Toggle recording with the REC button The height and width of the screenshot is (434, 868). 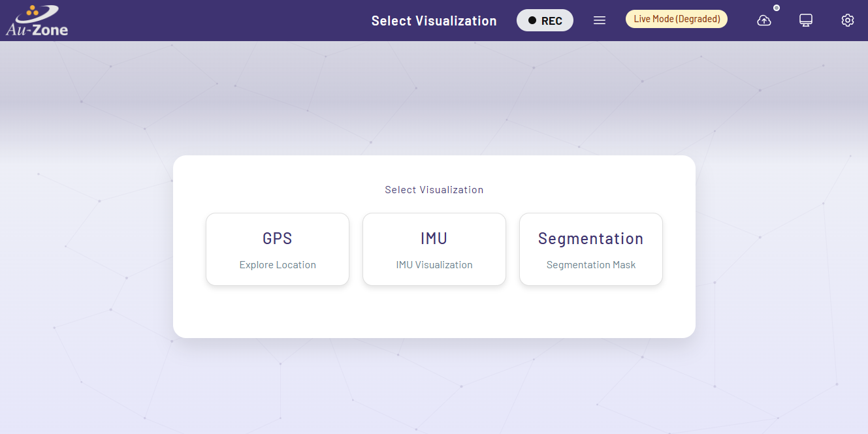545,20
